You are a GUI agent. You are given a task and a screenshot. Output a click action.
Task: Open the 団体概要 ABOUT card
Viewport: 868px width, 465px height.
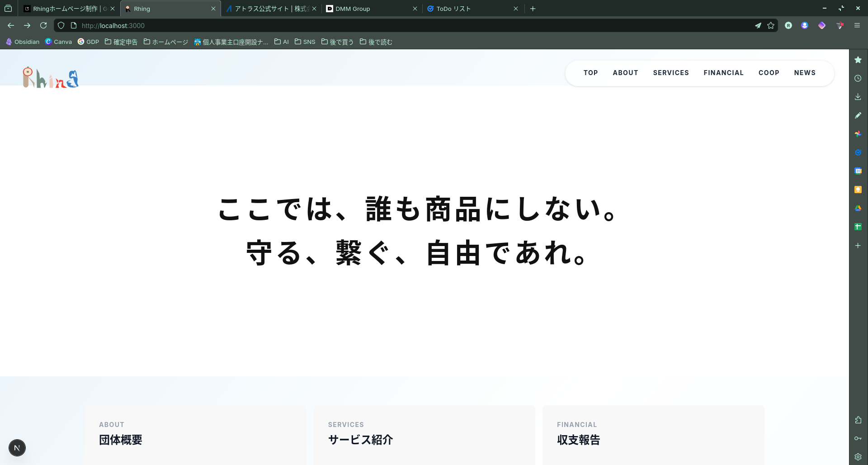[195, 435]
